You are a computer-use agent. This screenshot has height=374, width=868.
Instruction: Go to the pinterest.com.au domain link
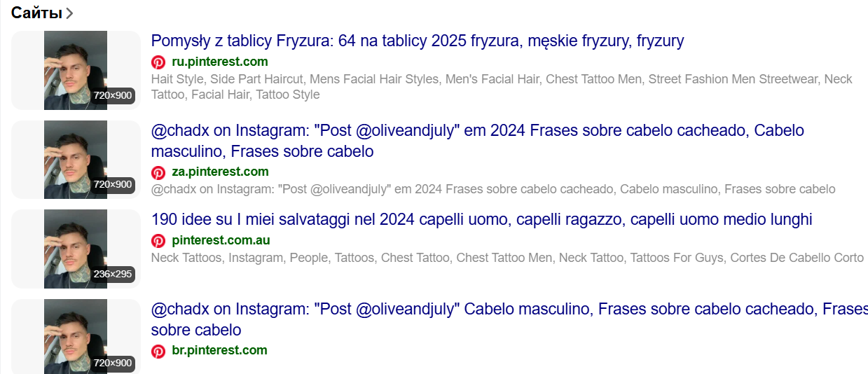(x=221, y=240)
